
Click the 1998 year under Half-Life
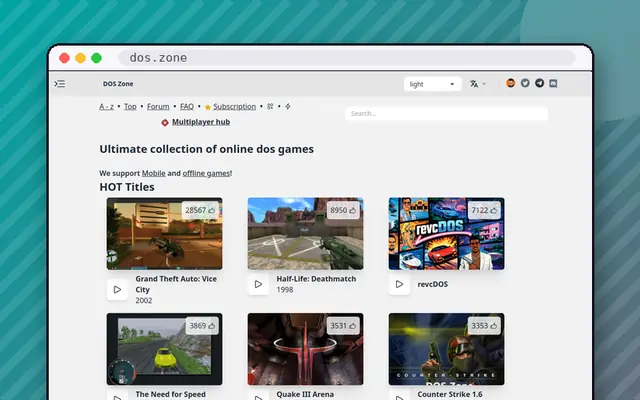284,290
